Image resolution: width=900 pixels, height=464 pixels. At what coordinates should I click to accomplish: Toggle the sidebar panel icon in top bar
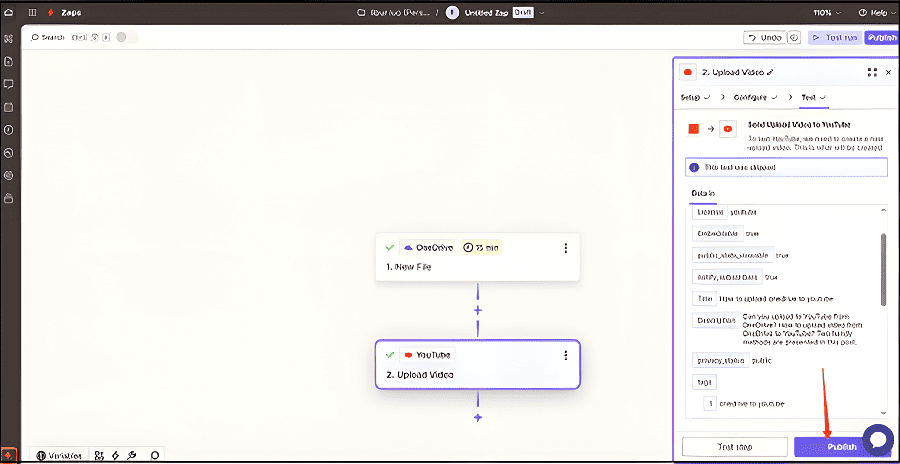pos(32,12)
